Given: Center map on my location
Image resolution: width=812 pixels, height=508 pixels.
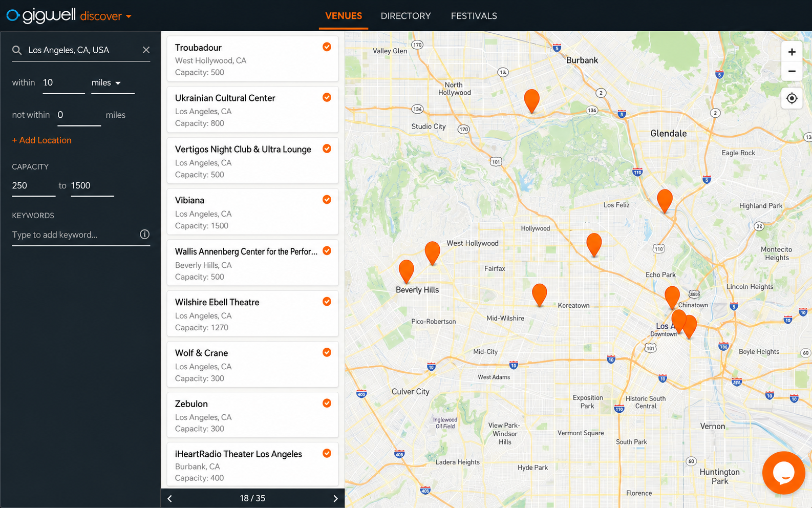Looking at the screenshot, I should click(x=792, y=98).
